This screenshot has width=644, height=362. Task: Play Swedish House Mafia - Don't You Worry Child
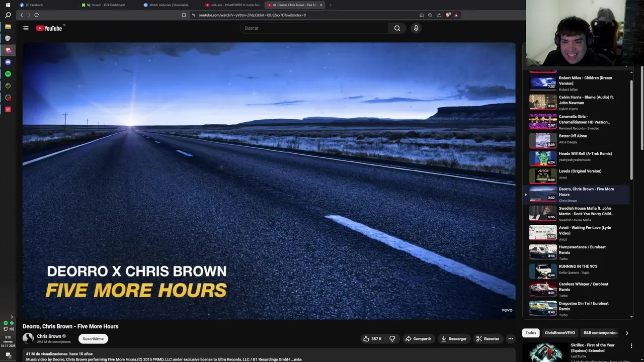(576, 214)
